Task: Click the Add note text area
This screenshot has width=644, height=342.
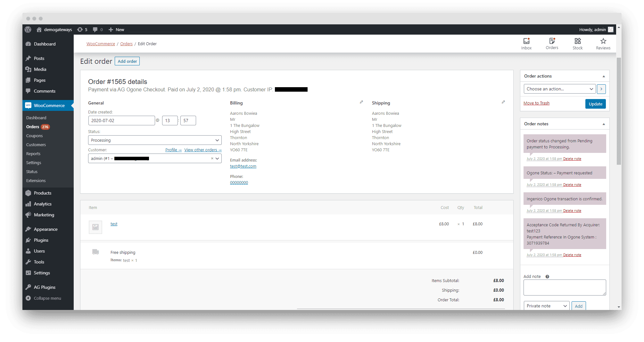Action: pyautogui.click(x=565, y=288)
